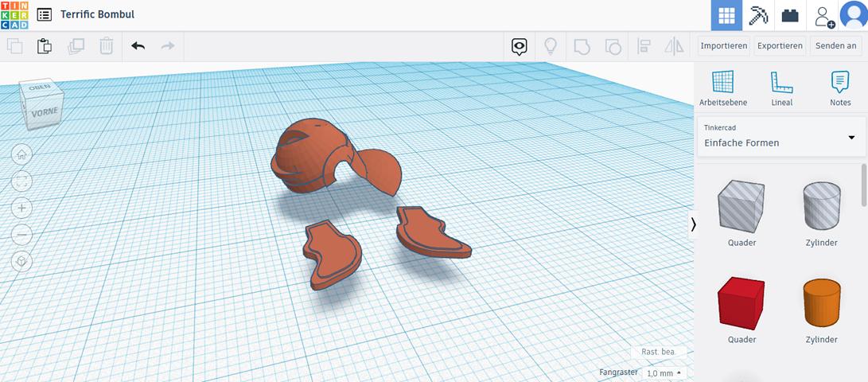Switch to the bricks mode
The width and height of the screenshot is (868, 382).
(789, 15)
